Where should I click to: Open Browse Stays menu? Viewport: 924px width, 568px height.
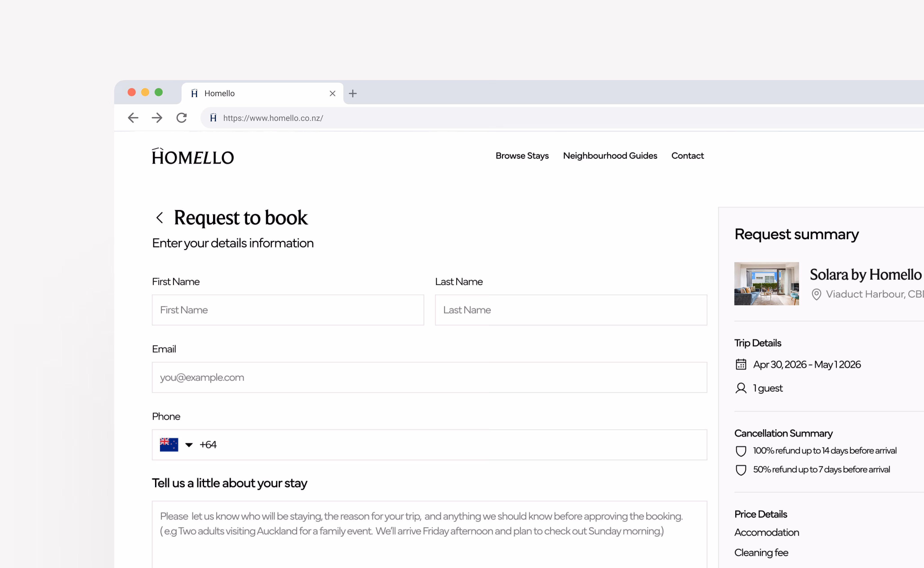click(522, 156)
